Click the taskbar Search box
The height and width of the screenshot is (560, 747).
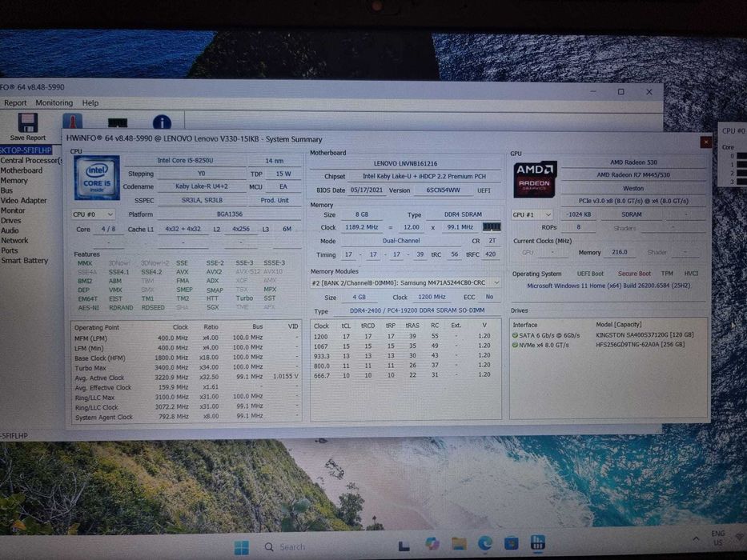(286, 547)
